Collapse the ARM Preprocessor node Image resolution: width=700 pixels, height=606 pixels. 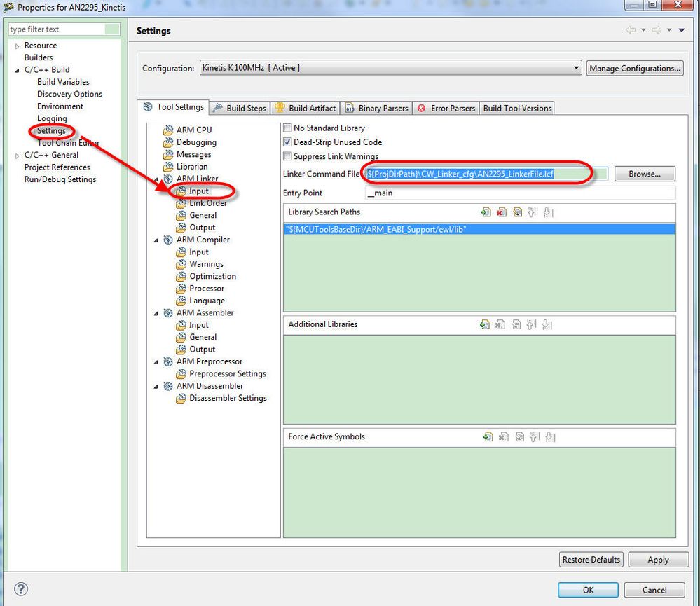156,362
